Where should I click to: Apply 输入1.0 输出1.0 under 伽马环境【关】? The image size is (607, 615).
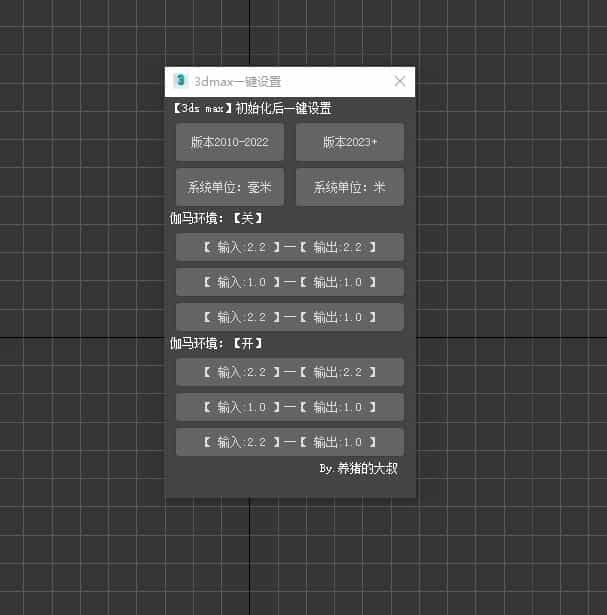pyautogui.click(x=290, y=282)
